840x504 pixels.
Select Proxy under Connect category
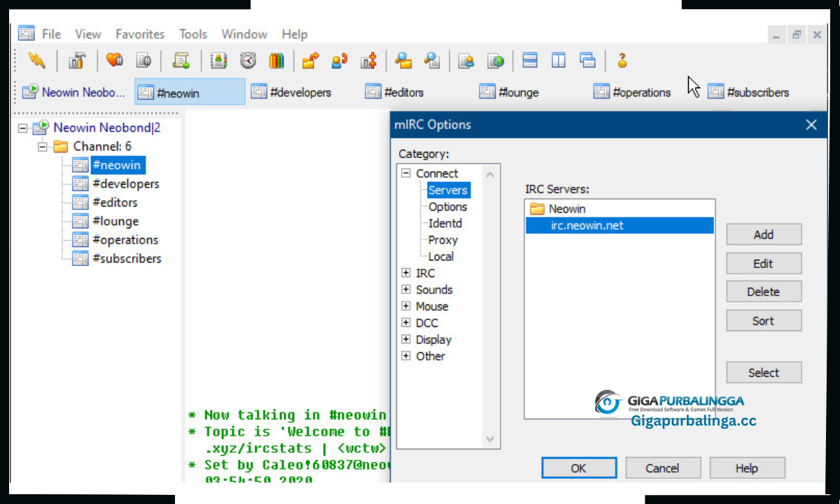click(443, 239)
